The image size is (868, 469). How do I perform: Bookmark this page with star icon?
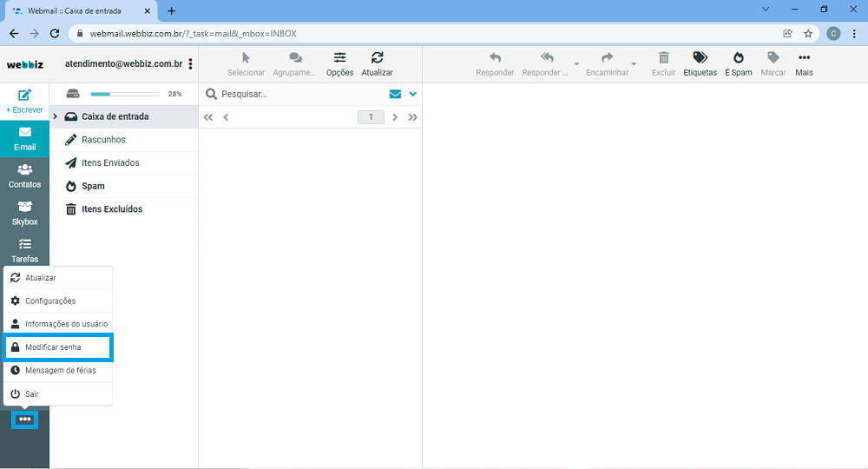(808, 34)
